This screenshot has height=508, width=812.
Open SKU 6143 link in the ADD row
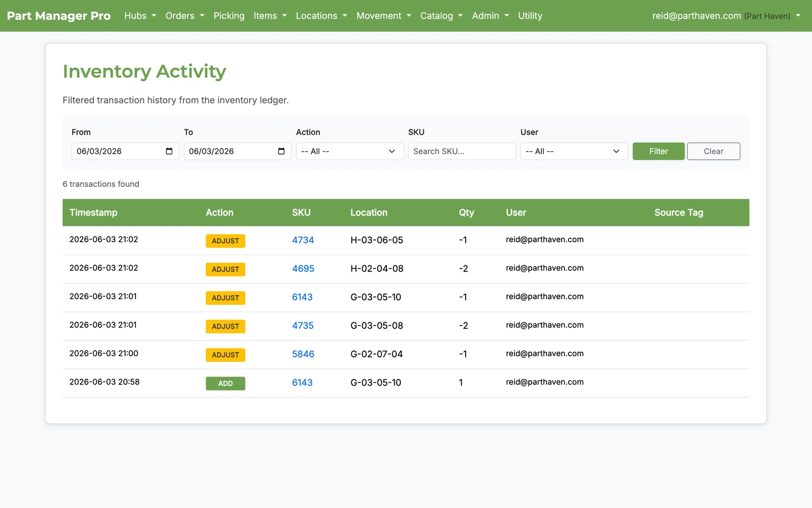302,383
